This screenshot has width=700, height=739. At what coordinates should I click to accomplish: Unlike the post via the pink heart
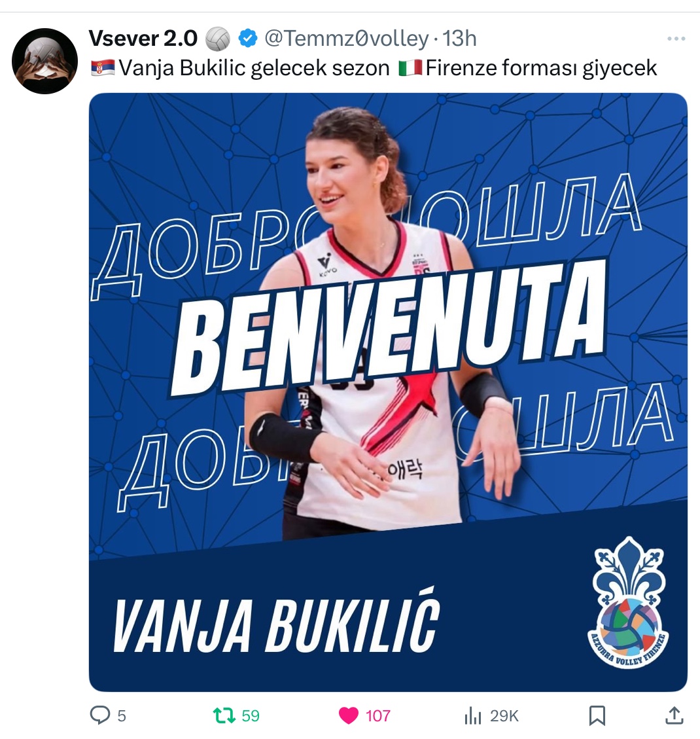tap(349, 715)
